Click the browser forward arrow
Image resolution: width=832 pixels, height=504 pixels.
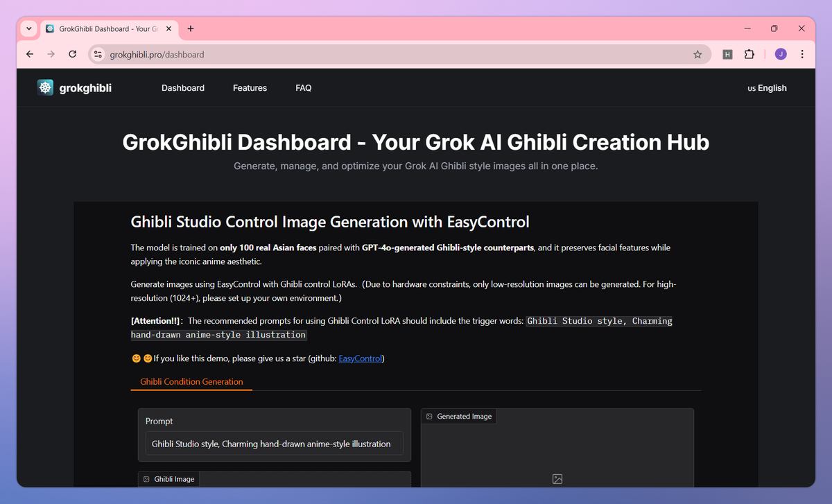(51, 54)
